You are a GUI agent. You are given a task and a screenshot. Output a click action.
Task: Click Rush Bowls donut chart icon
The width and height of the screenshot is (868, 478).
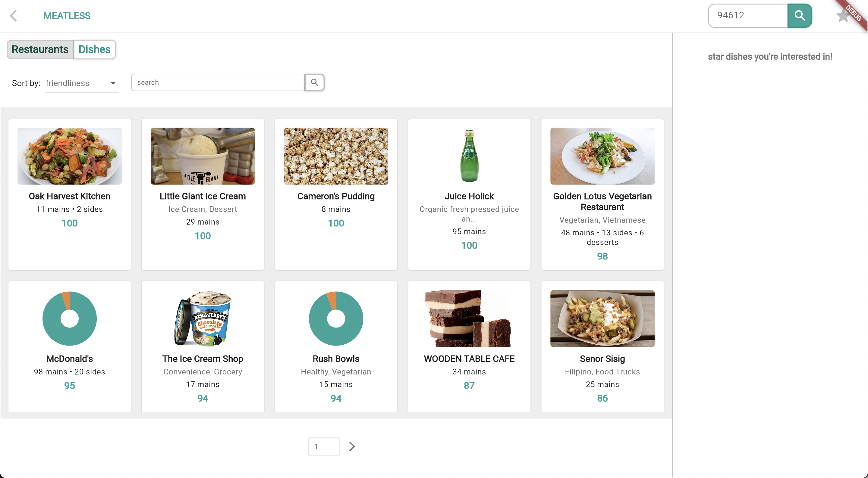click(336, 318)
